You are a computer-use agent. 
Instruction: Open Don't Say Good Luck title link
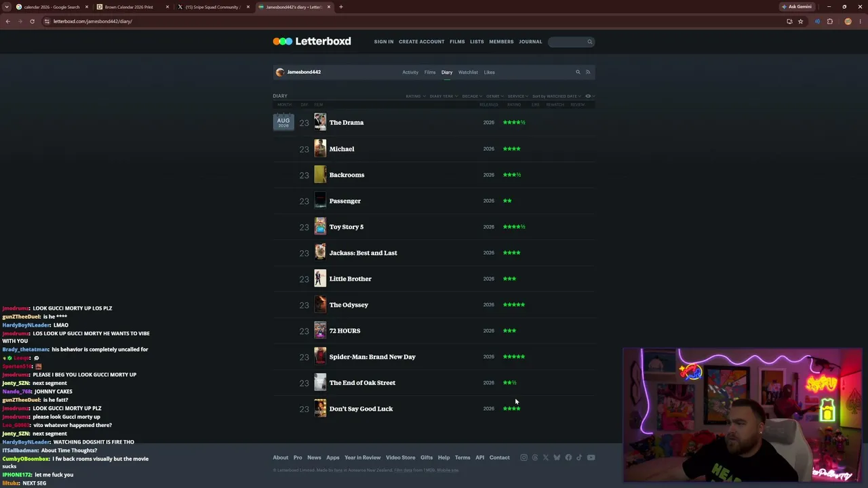click(x=361, y=409)
